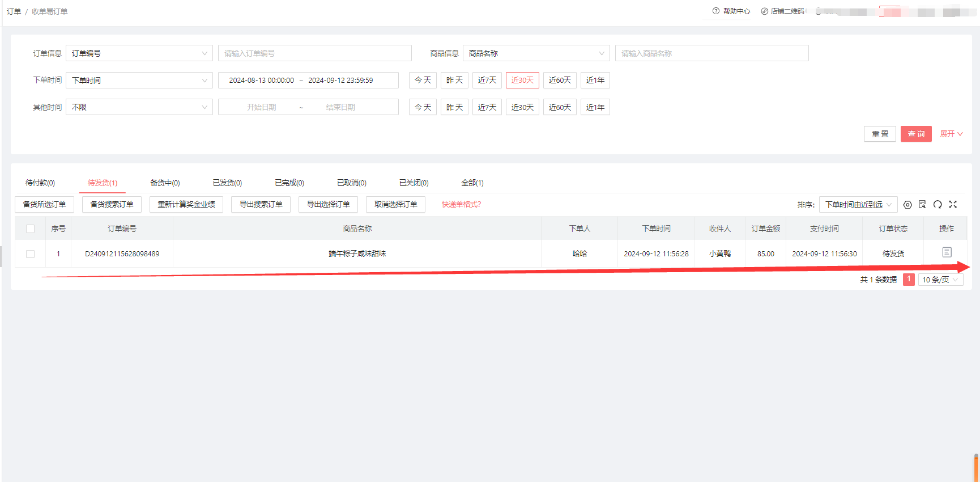The height and width of the screenshot is (482, 980).
Task: Click the 店铺二维码 link icon
Action: coord(765,11)
